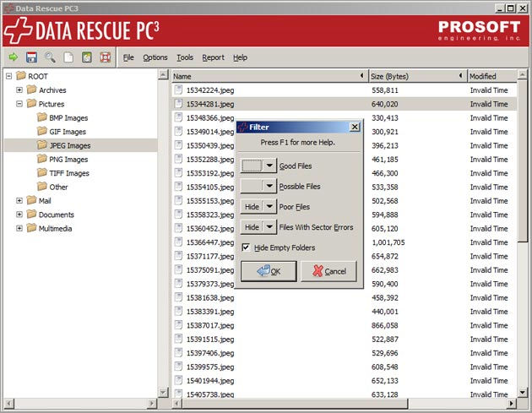This screenshot has width=532, height=413.
Task: Click OK in the Filter dialog
Action: [269, 271]
